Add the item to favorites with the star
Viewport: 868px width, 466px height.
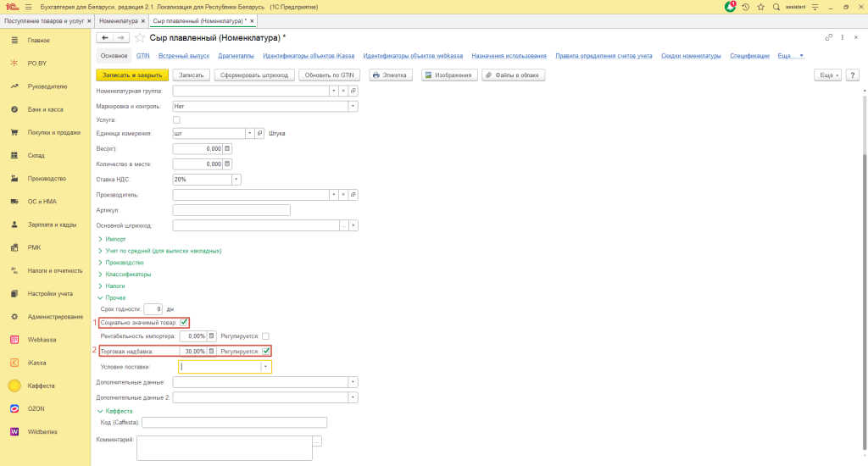pos(140,37)
